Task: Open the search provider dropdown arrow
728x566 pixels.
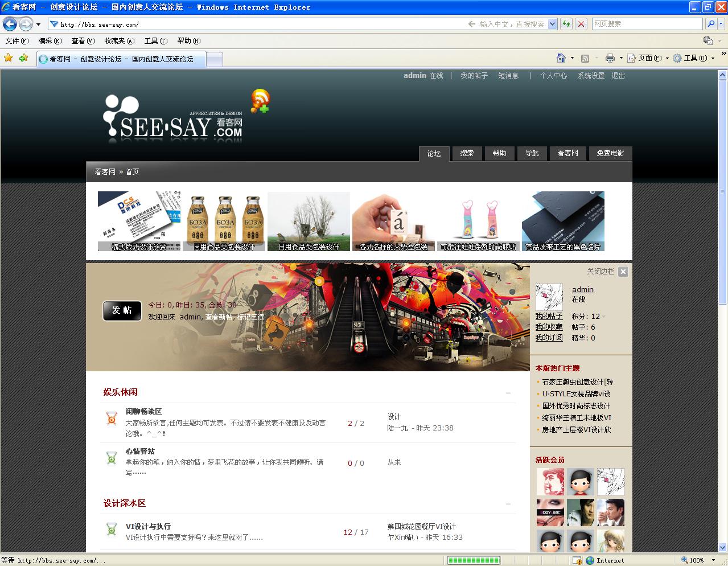Action: 721,24
